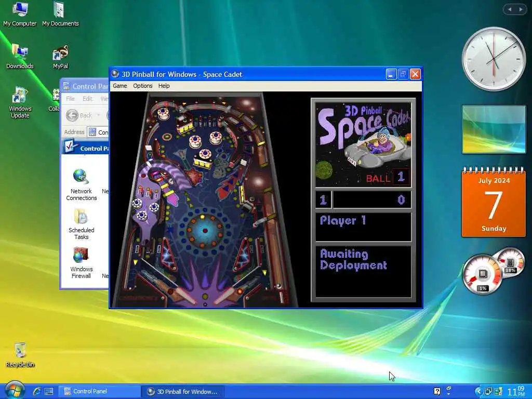Select the My Documents desktop icon
This screenshot has width=532, height=399.
coord(60,14)
